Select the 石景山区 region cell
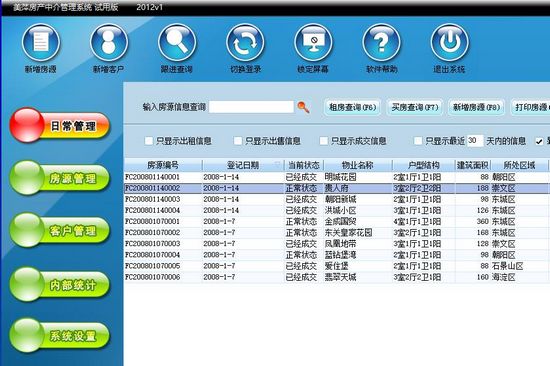The image size is (550, 366). click(x=519, y=266)
